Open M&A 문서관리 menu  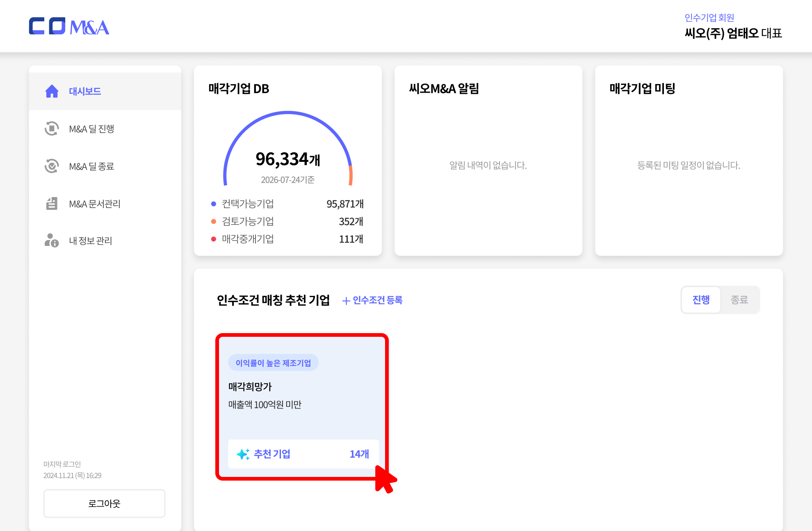tap(105, 203)
